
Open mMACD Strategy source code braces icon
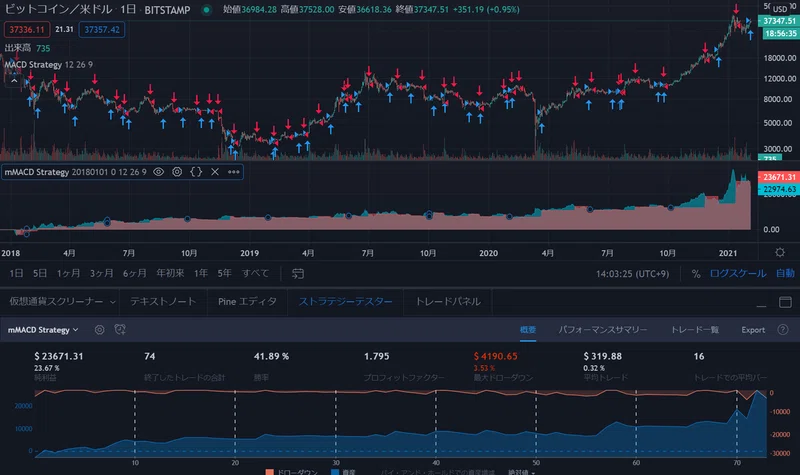click(x=196, y=172)
